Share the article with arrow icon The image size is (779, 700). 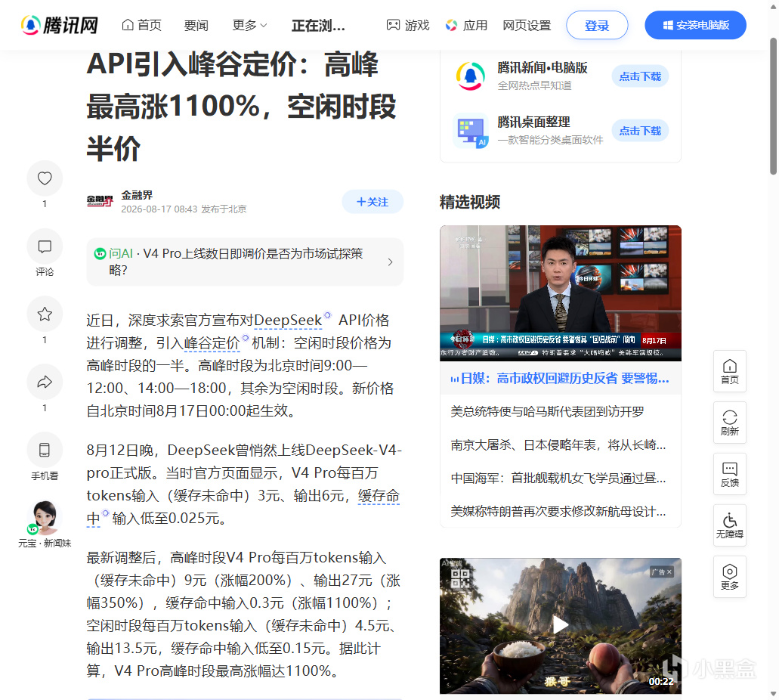pyautogui.click(x=45, y=382)
